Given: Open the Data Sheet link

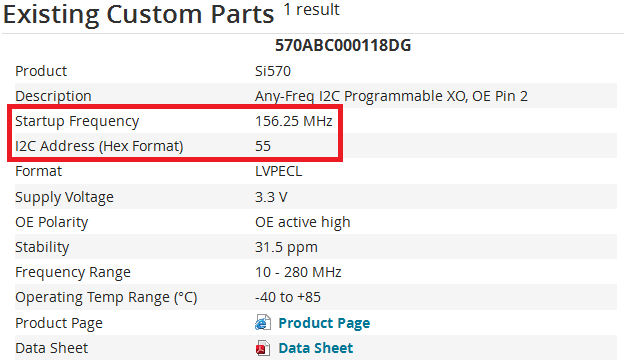Looking at the screenshot, I should click(x=316, y=348).
